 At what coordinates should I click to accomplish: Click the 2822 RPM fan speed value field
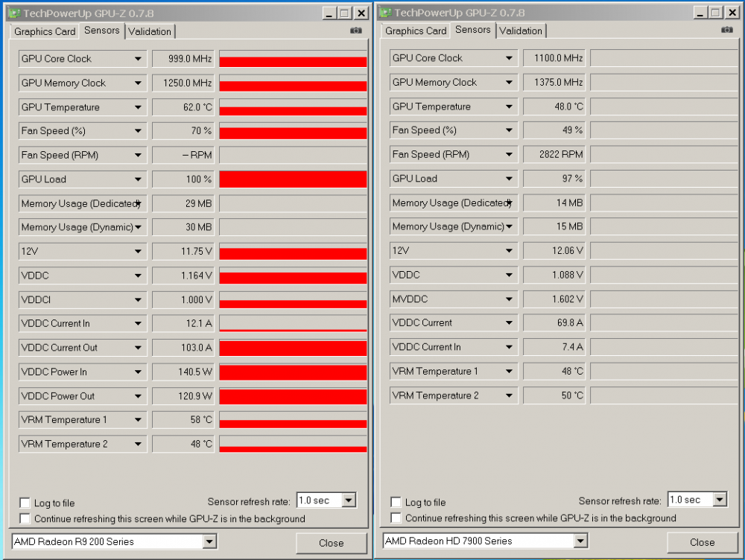[x=554, y=154]
